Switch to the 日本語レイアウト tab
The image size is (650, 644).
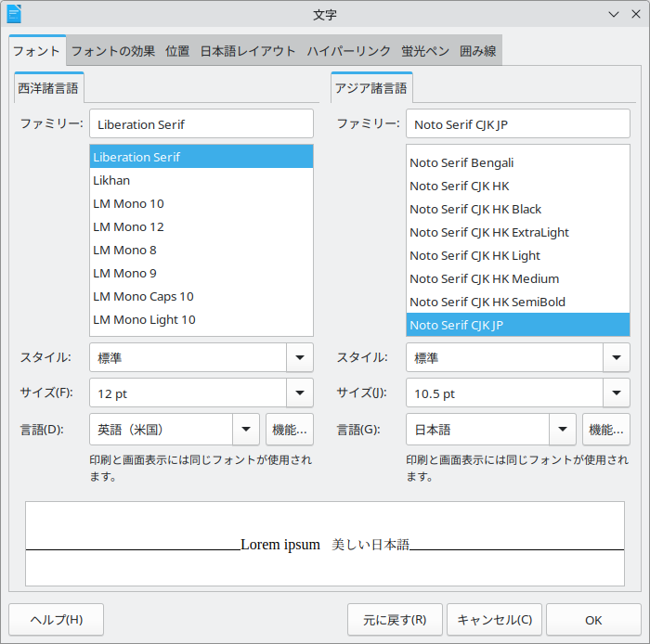point(248,51)
